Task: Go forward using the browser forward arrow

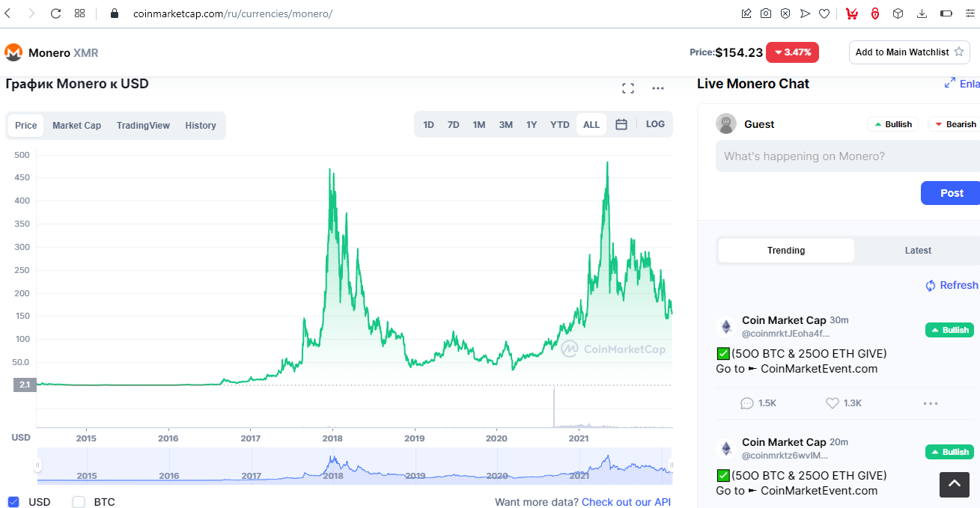Action: click(31, 13)
